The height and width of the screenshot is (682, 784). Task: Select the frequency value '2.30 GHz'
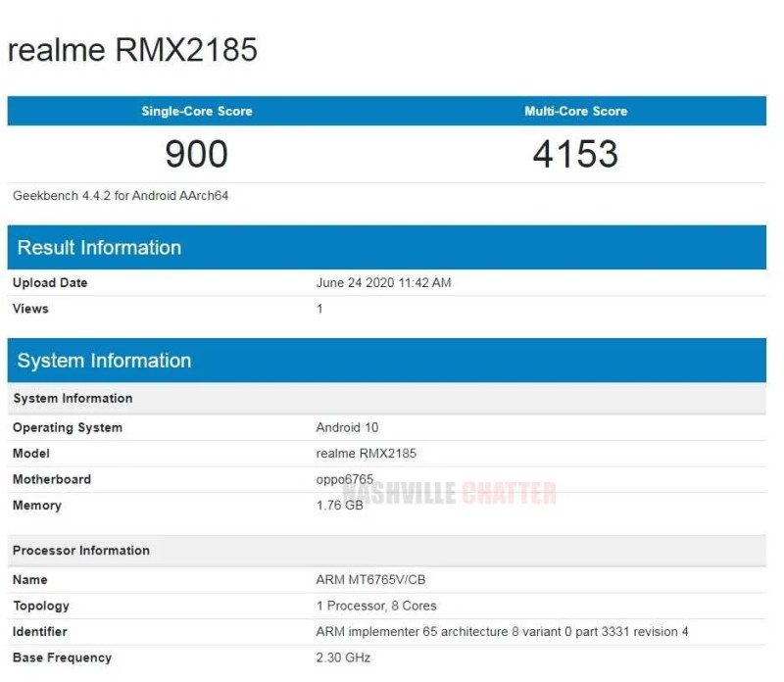click(343, 658)
